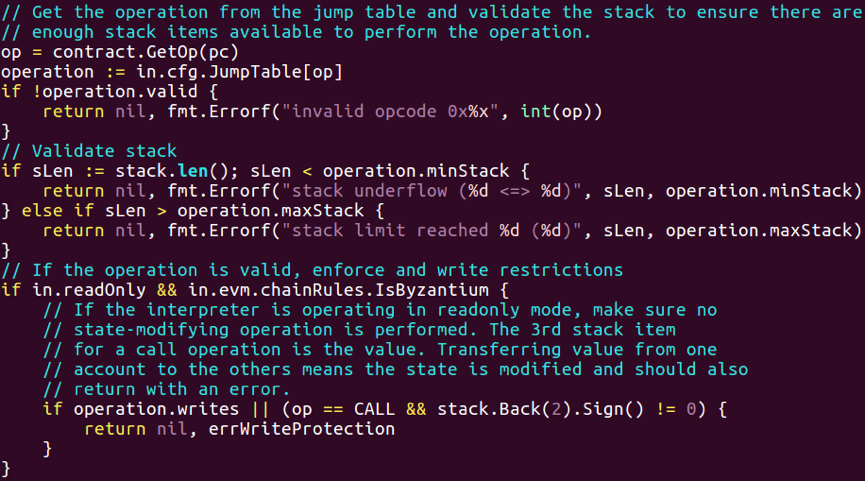The image size is (865, 481).
Task: Click the "// Validate stack" comment
Action: (89, 151)
